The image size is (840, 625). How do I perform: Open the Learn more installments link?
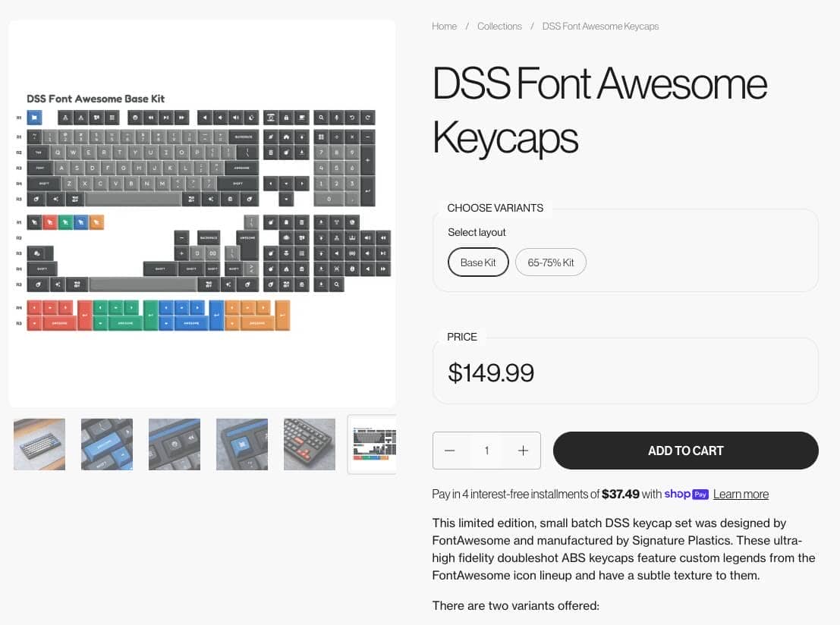pyautogui.click(x=741, y=495)
